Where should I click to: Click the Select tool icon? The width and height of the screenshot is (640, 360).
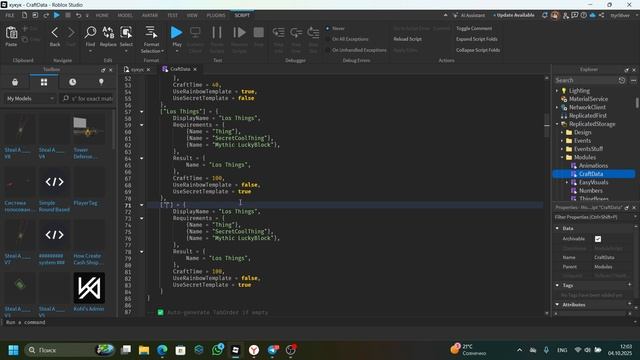click(x=126, y=33)
